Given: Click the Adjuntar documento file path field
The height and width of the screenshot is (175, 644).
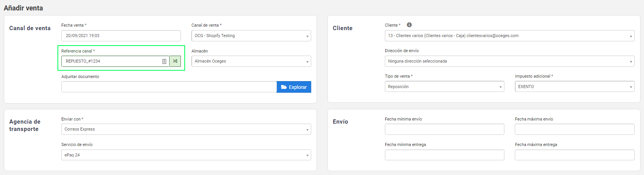Looking at the screenshot, I should [169, 87].
